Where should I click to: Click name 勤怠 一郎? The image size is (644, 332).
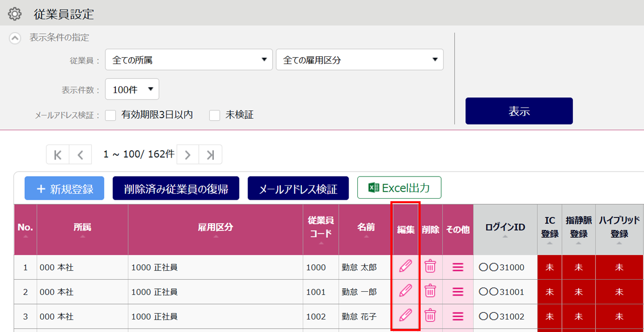(x=359, y=292)
